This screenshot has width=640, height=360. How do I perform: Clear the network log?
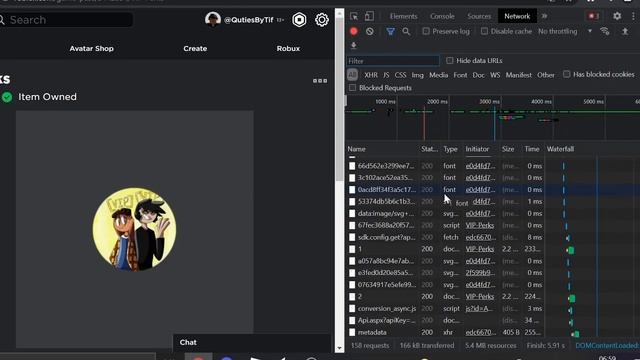[x=369, y=31]
